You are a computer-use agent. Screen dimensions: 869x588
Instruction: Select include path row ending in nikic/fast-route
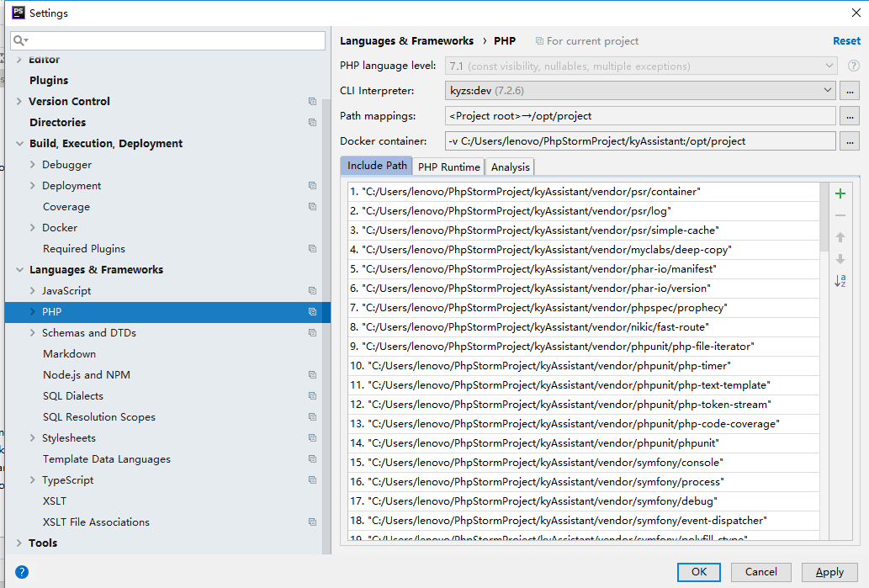[584, 327]
